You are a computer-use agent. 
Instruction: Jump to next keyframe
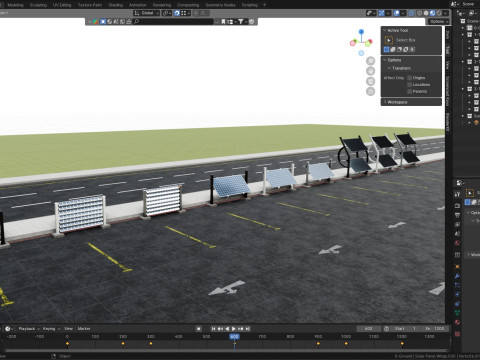coord(241,329)
